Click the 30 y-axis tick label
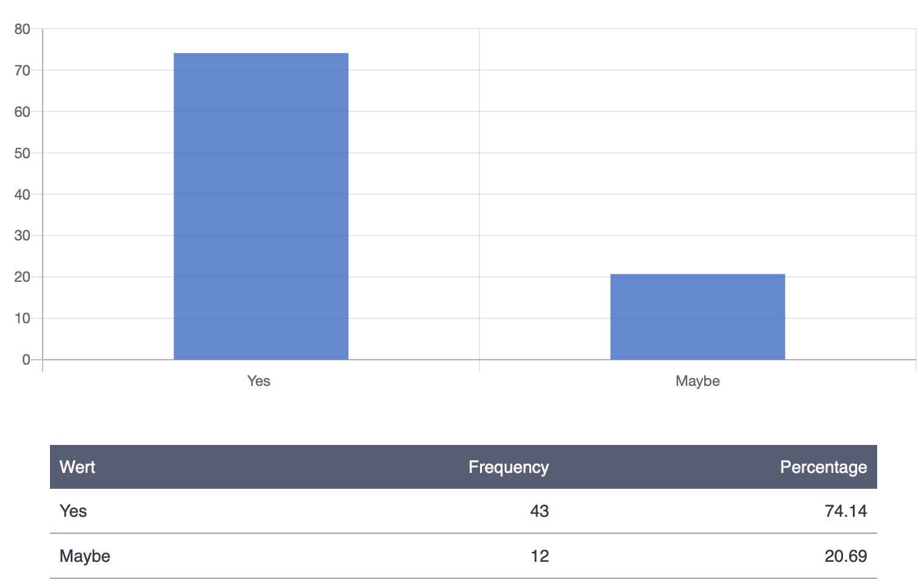Screen dimensions: 918x588 click(23, 236)
